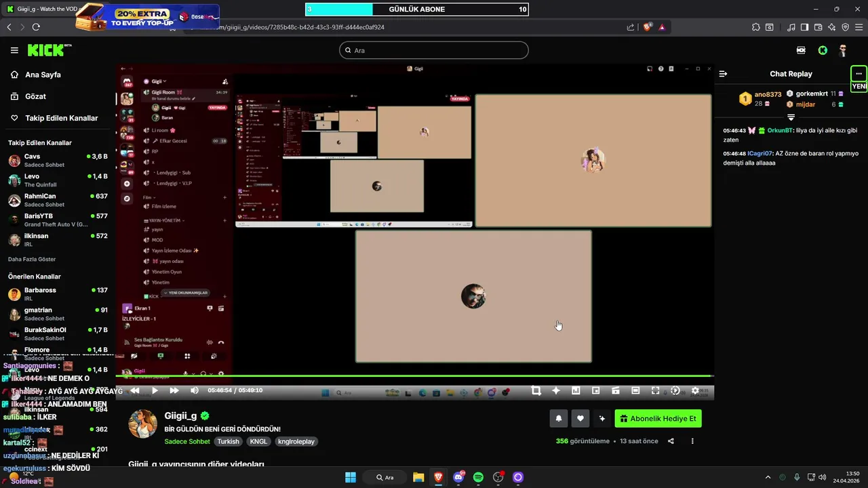Select the KNGL tag

coord(258,441)
